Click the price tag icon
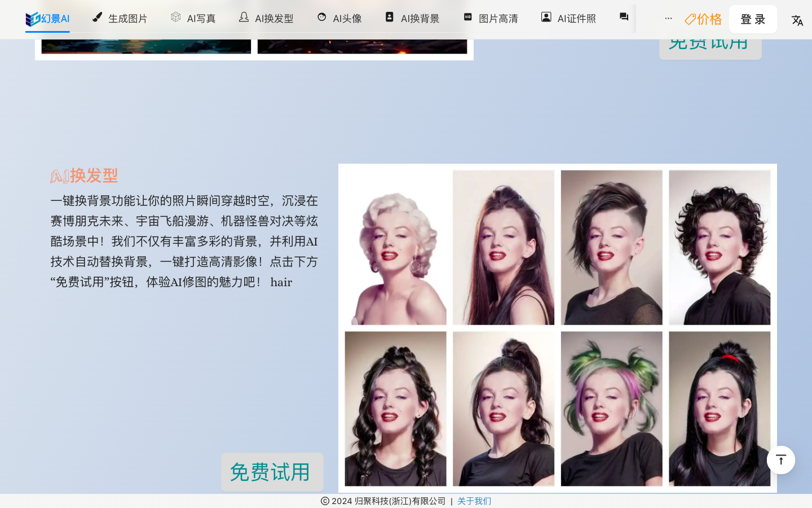 (690, 19)
